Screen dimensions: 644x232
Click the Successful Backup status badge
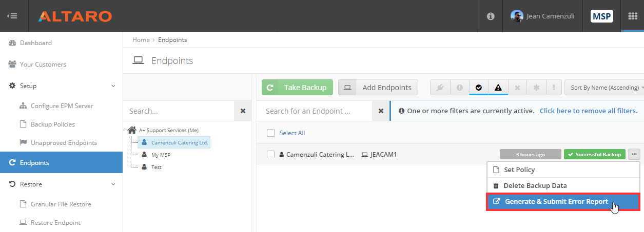tap(595, 154)
